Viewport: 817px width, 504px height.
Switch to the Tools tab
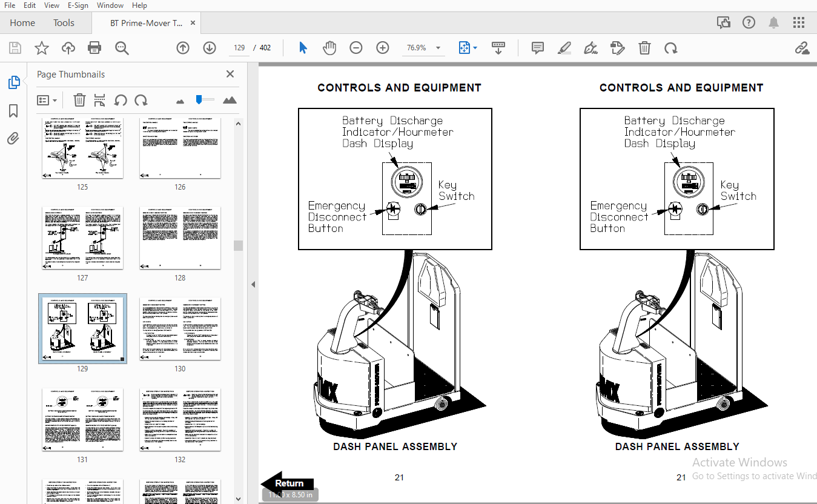(x=64, y=23)
